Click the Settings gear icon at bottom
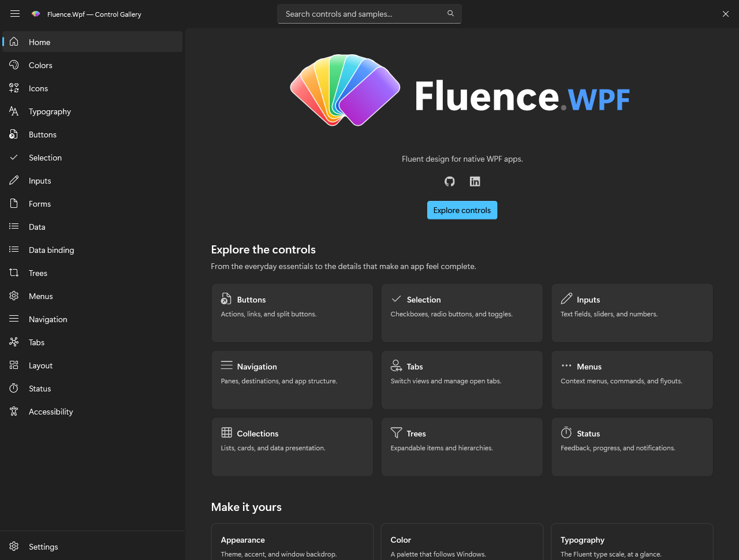The width and height of the screenshot is (739, 560). (14, 546)
